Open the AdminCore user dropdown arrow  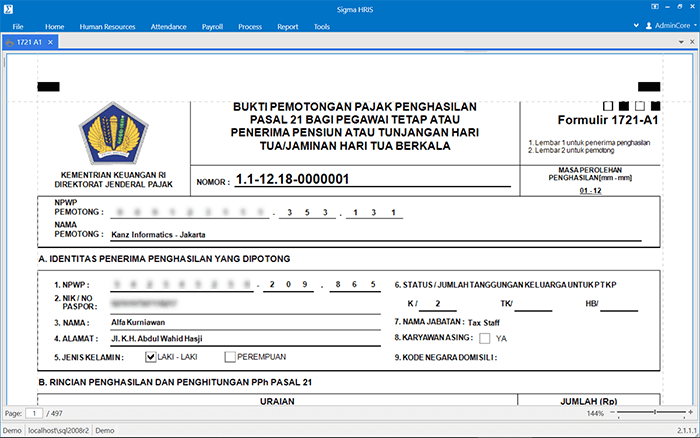[695, 25]
